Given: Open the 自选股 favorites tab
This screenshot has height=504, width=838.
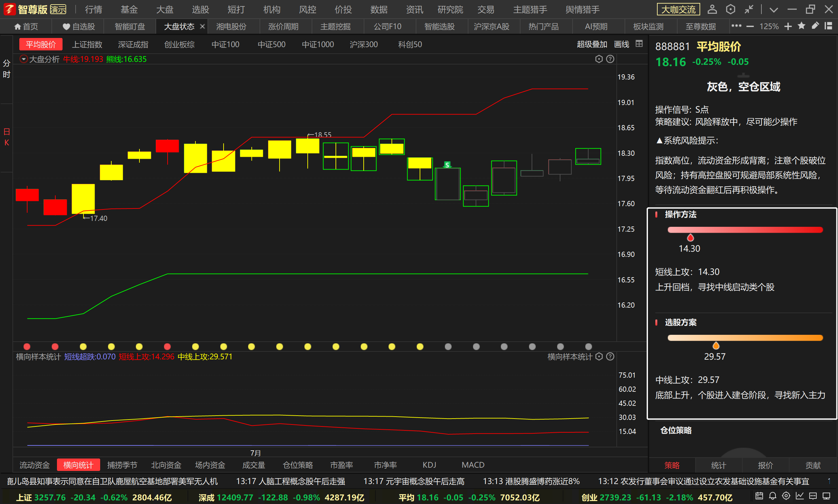Looking at the screenshot, I should (x=79, y=27).
